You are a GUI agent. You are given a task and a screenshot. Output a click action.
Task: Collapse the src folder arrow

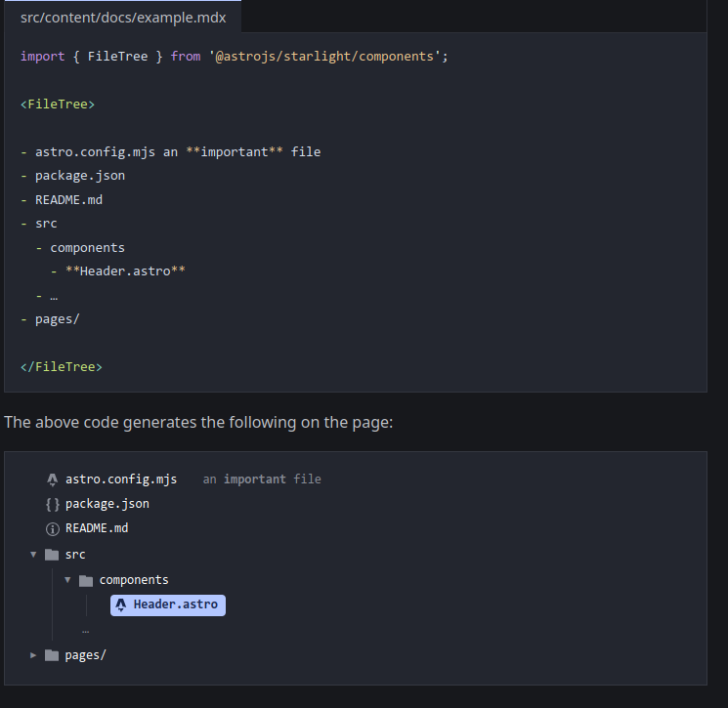click(x=34, y=555)
